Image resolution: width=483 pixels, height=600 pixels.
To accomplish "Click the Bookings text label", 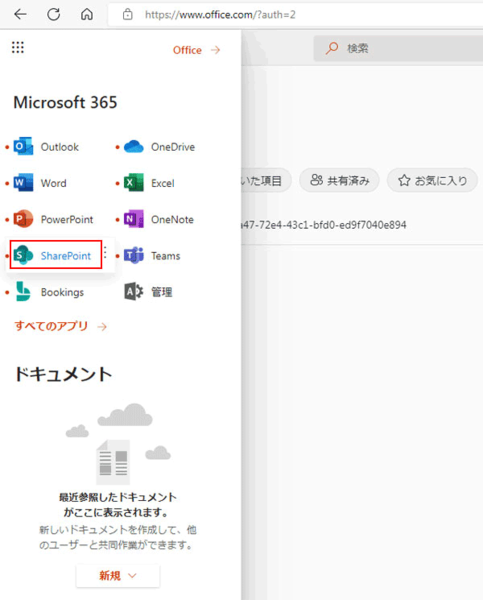I will coord(62,292).
